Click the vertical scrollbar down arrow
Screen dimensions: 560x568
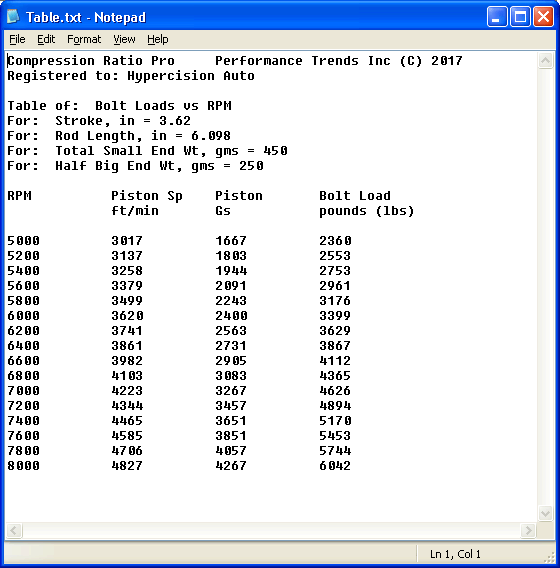[546, 513]
